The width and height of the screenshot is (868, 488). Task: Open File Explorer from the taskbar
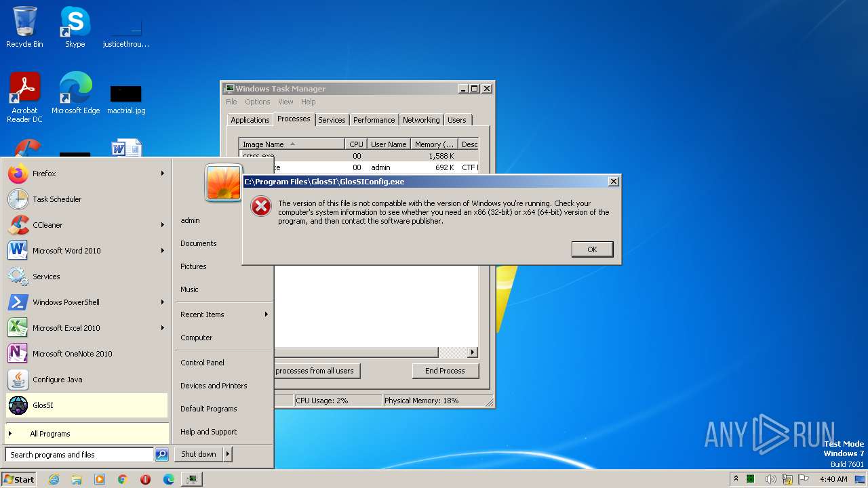coord(77,479)
